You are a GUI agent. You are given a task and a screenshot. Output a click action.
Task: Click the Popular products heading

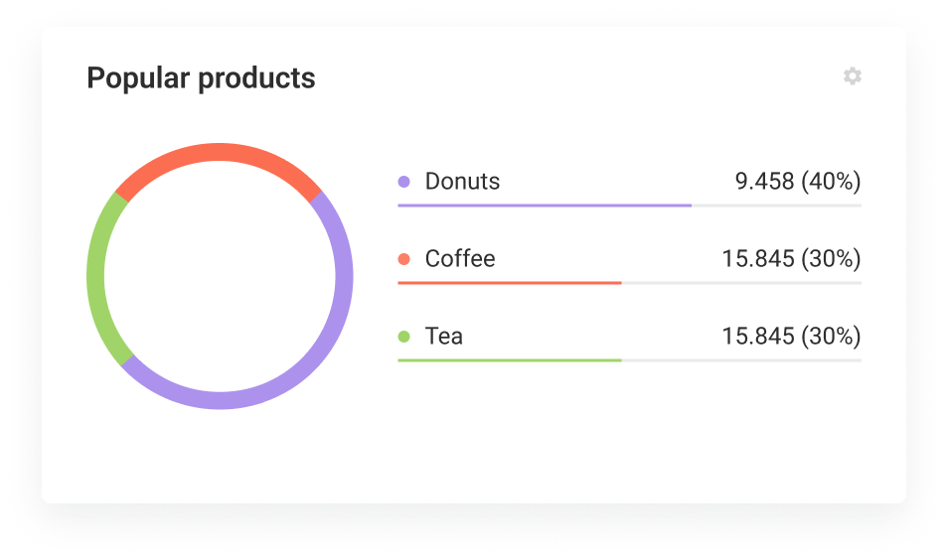click(x=201, y=78)
